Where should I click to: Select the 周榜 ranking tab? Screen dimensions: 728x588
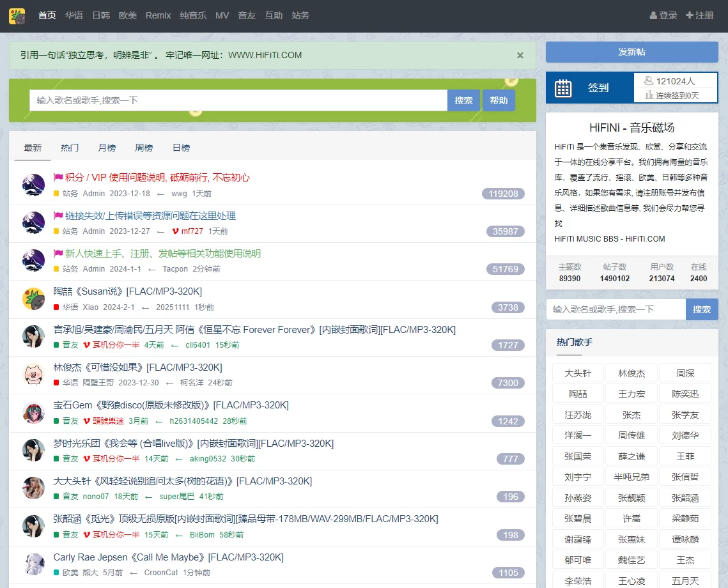pyautogui.click(x=144, y=148)
